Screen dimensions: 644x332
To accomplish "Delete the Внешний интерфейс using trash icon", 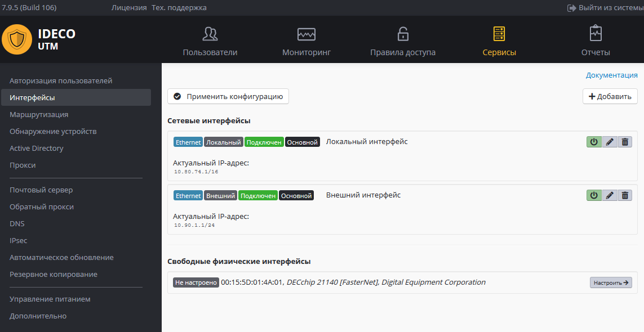I will (x=625, y=195).
